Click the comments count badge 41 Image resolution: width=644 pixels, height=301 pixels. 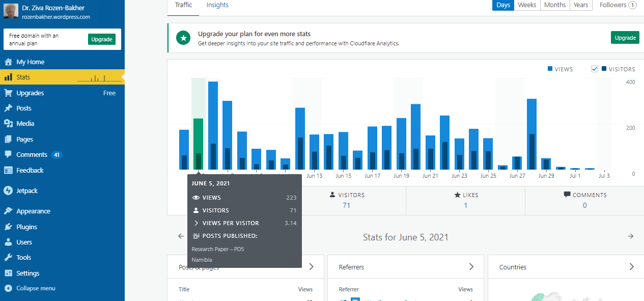tap(57, 155)
